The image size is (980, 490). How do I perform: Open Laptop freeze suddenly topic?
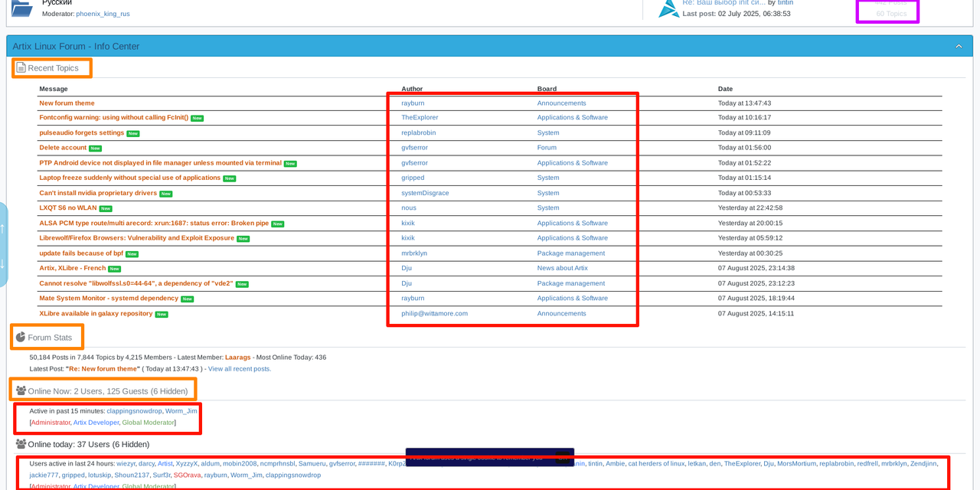[130, 178]
